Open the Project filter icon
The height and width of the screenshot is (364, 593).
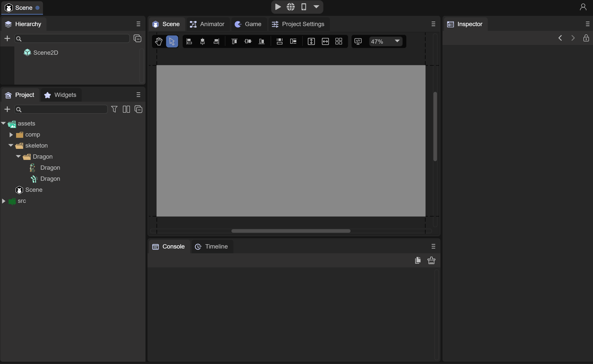pos(114,109)
